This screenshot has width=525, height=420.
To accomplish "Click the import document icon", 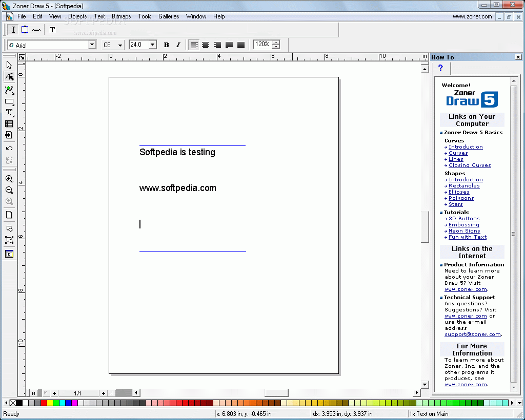I will [x=9, y=135].
